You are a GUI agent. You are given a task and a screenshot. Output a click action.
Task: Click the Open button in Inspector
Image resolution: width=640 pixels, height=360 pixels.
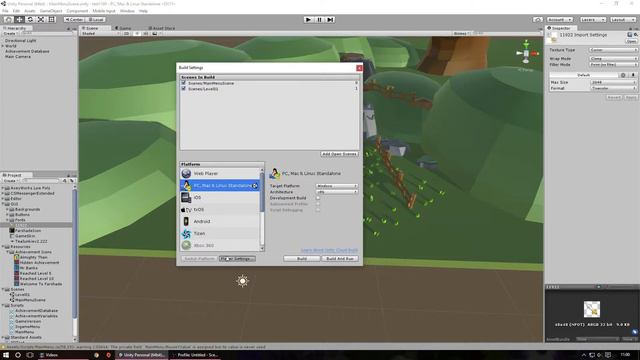632,41
